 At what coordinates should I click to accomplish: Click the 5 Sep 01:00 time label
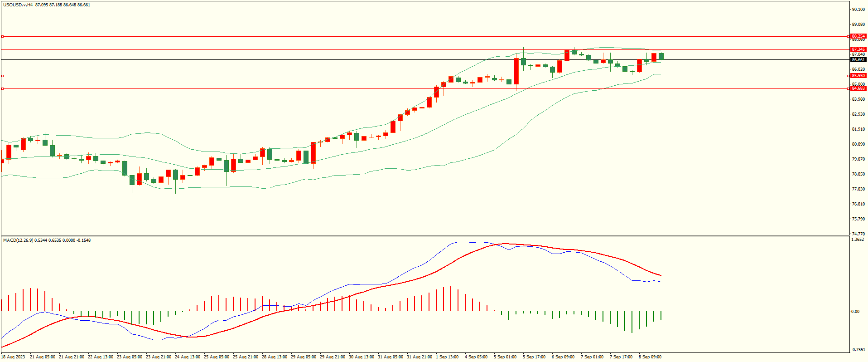point(505,357)
